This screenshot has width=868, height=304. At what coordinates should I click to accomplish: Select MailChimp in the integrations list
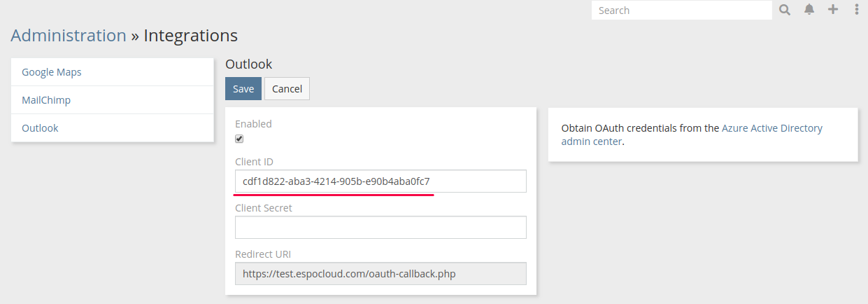pos(46,100)
